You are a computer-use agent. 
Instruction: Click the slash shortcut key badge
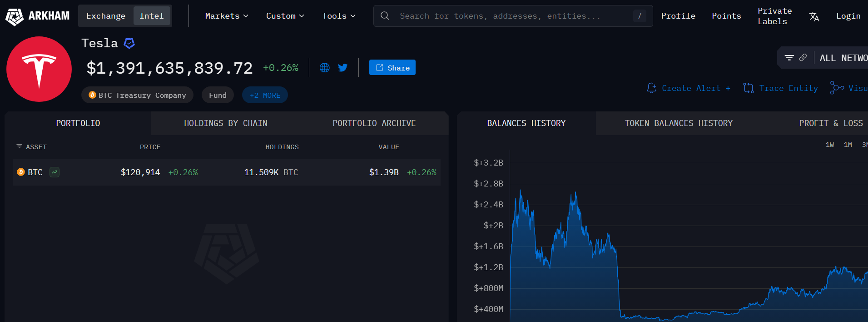tap(640, 16)
